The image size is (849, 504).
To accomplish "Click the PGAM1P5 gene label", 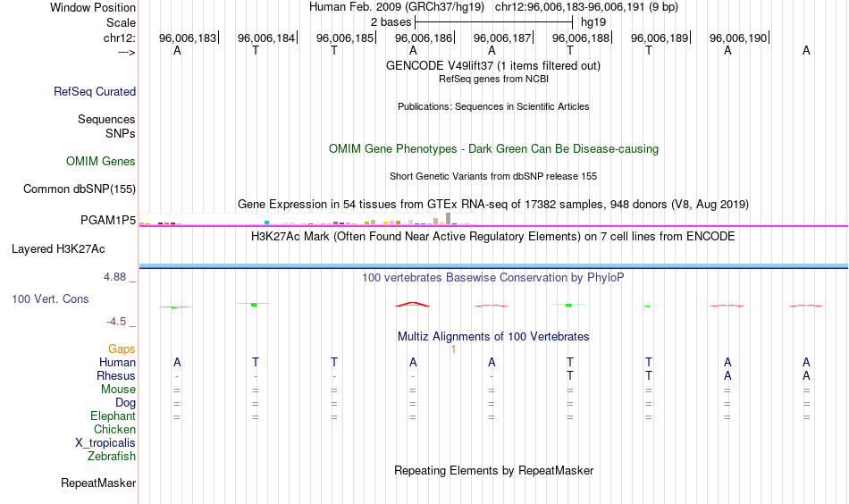I will [x=108, y=221].
